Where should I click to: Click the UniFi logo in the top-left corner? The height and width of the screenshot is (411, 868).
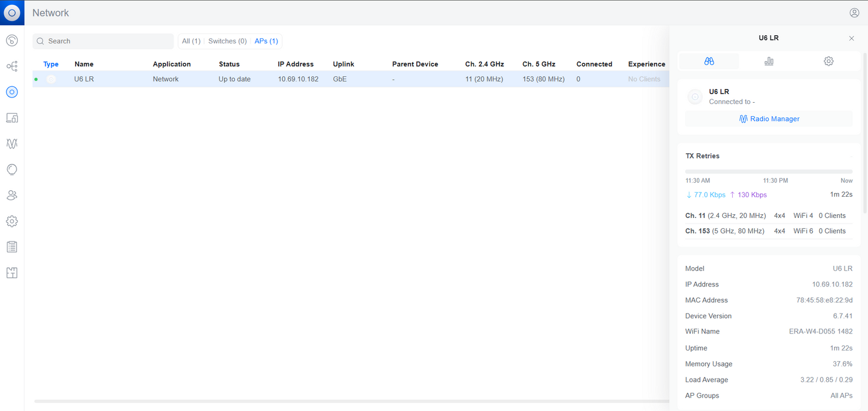12,12
